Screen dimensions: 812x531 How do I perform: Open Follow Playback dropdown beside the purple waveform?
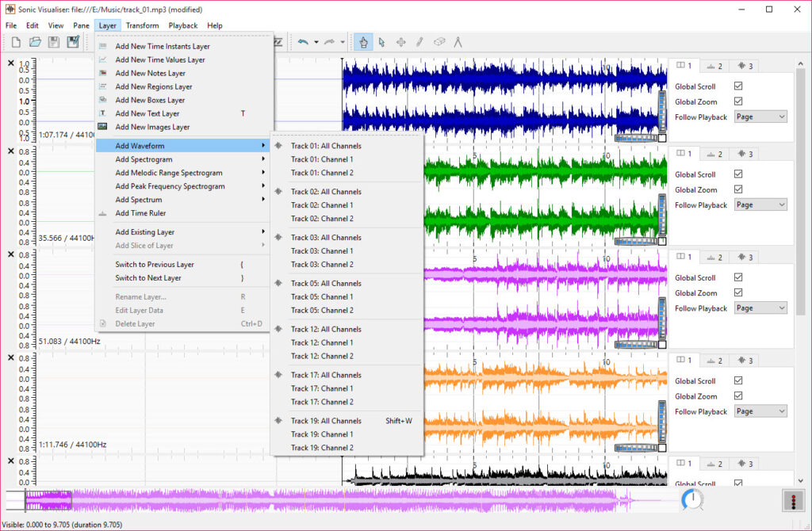pyautogui.click(x=760, y=308)
